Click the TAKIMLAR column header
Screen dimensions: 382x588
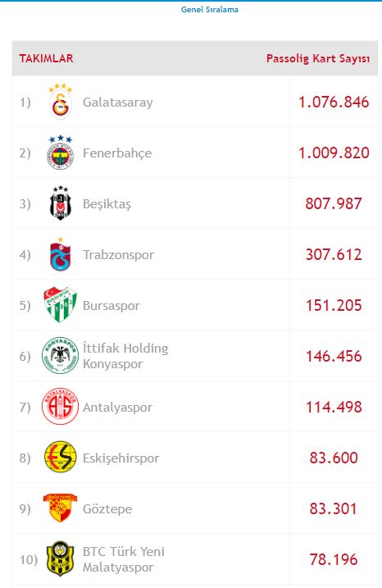[46, 58]
